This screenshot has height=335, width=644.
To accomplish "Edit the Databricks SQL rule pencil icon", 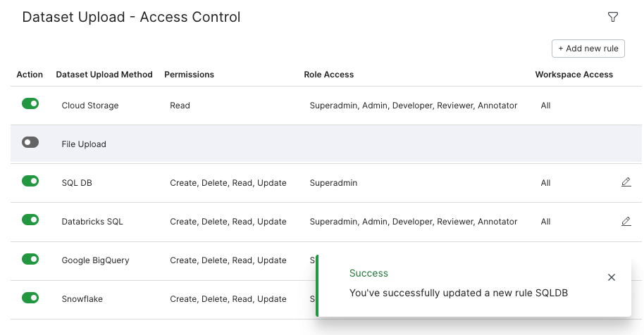I will tap(626, 221).
